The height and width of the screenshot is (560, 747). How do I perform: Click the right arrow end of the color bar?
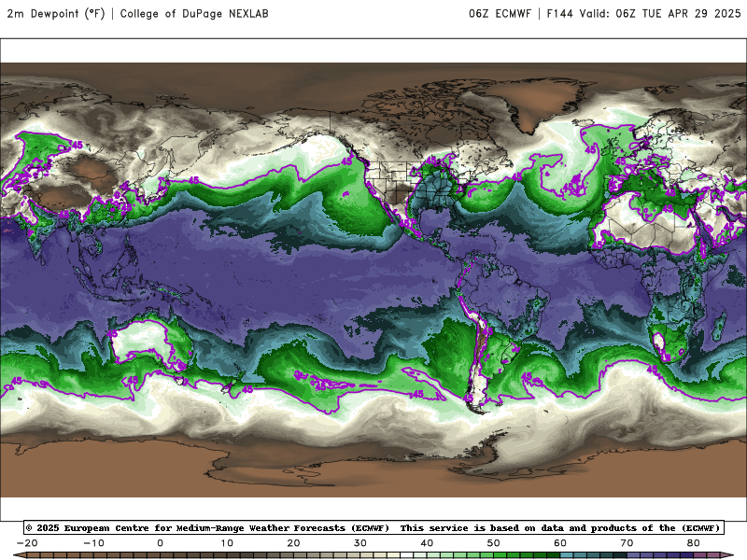click(727, 555)
